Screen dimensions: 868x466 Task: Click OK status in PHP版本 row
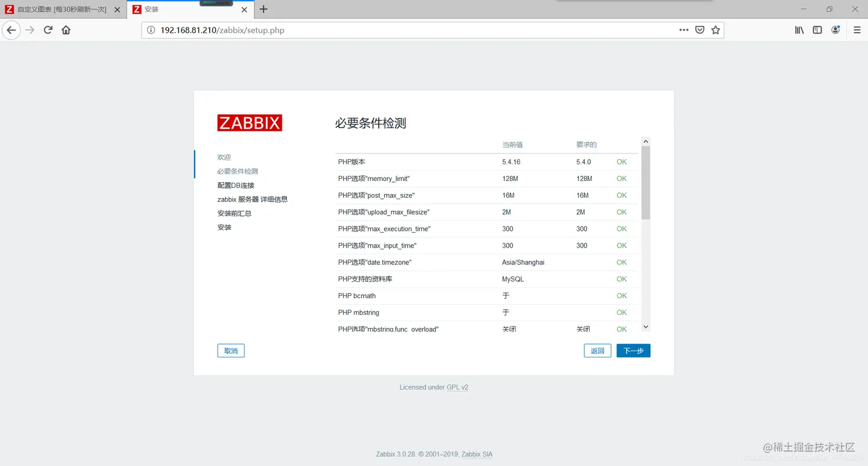click(621, 162)
